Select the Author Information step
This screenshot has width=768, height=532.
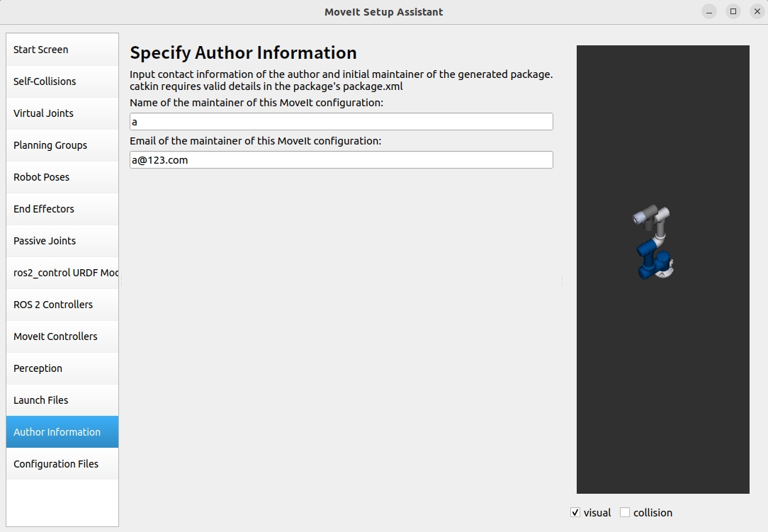pyautogui.click(x=62, y=431)
